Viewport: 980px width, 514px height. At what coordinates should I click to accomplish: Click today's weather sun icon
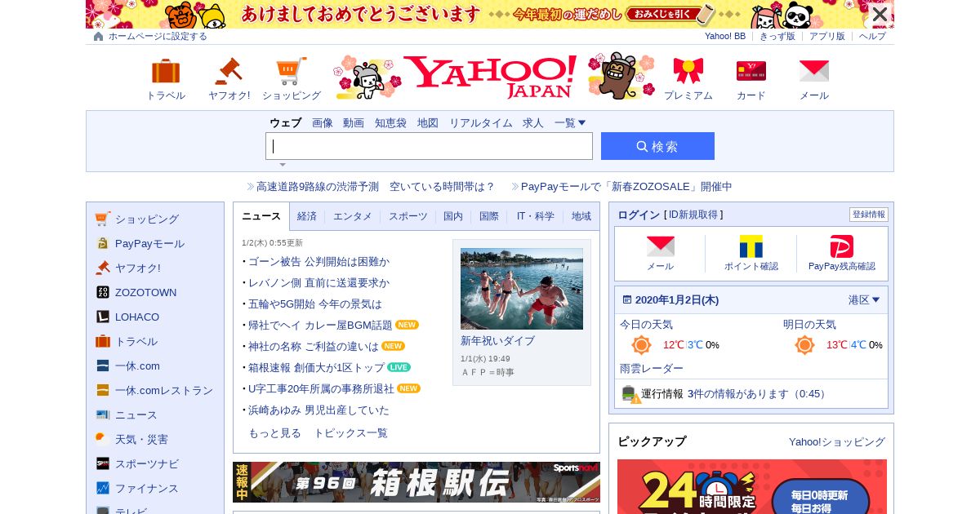point(642,345)
